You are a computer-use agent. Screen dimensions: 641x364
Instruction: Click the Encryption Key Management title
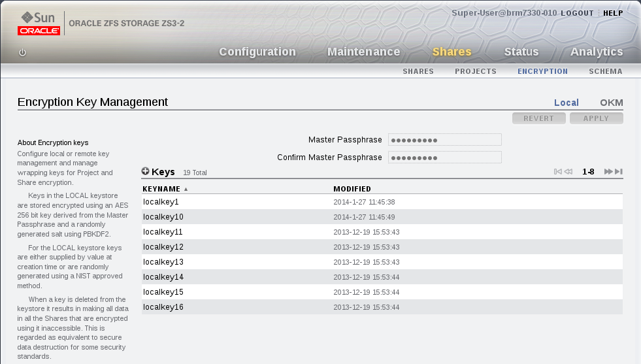[x=92, y=102]
